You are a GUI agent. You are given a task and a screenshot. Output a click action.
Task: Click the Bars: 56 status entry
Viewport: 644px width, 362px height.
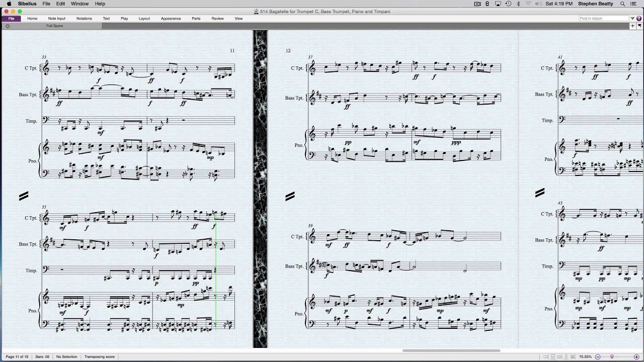[42, 356]
